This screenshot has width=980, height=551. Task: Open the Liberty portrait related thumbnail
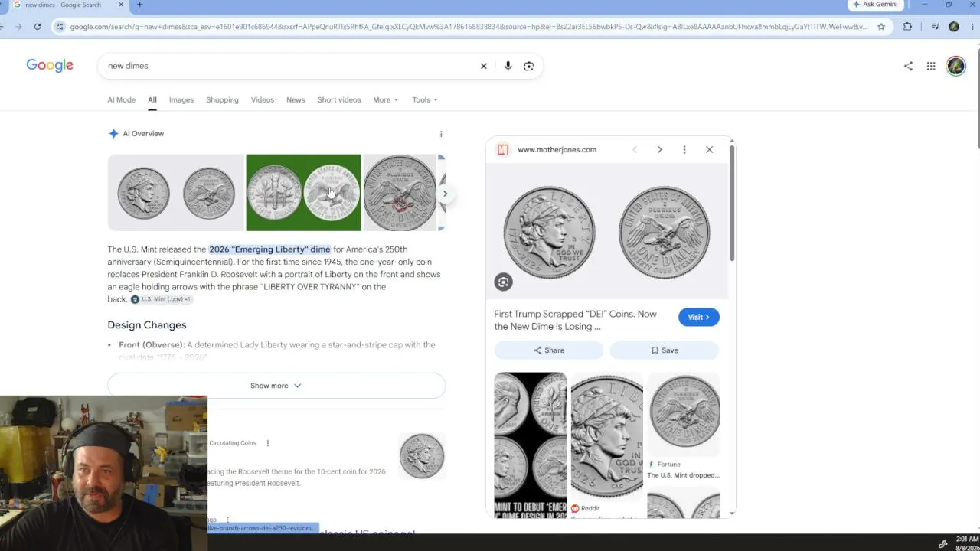tap(606, 436)
